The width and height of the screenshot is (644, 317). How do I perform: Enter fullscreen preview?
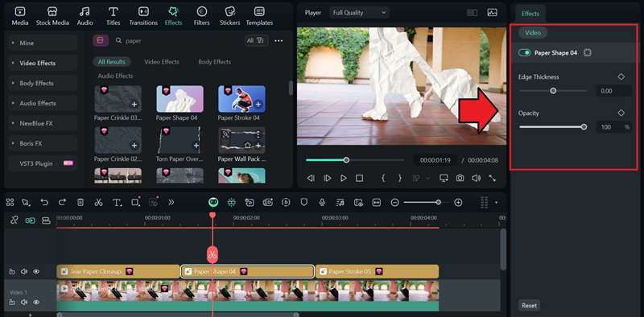[492, 178]
